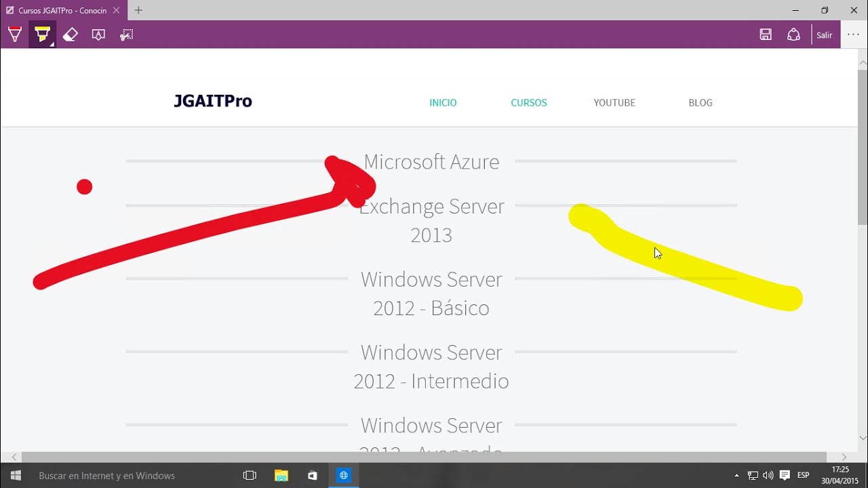The width and height of the screenshot is (868, 488).
Task: Go to INICIO in site navigation
Action: click(x=443, y=103)
